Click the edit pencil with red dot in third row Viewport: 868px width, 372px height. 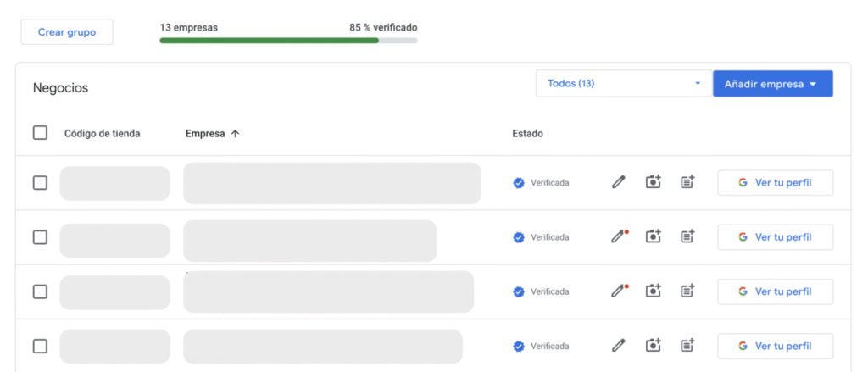[x=620, y=291]
